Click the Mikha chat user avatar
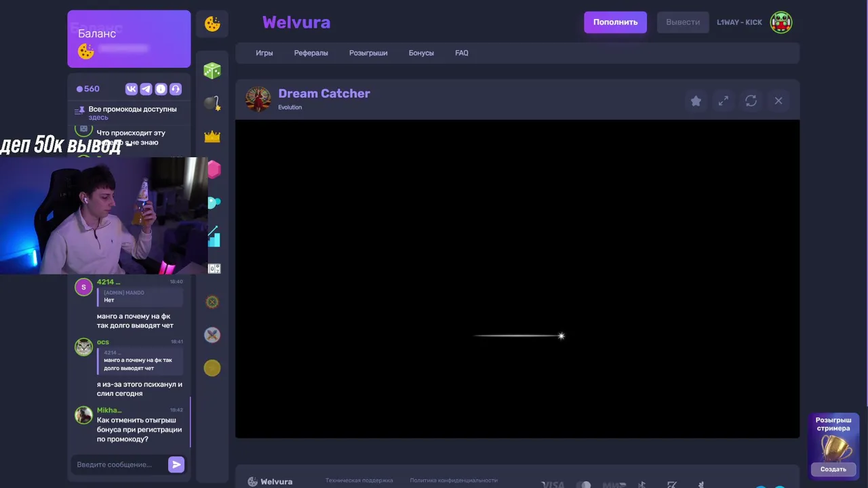Screen dimensions: 868x488 (x=83, y=415)
